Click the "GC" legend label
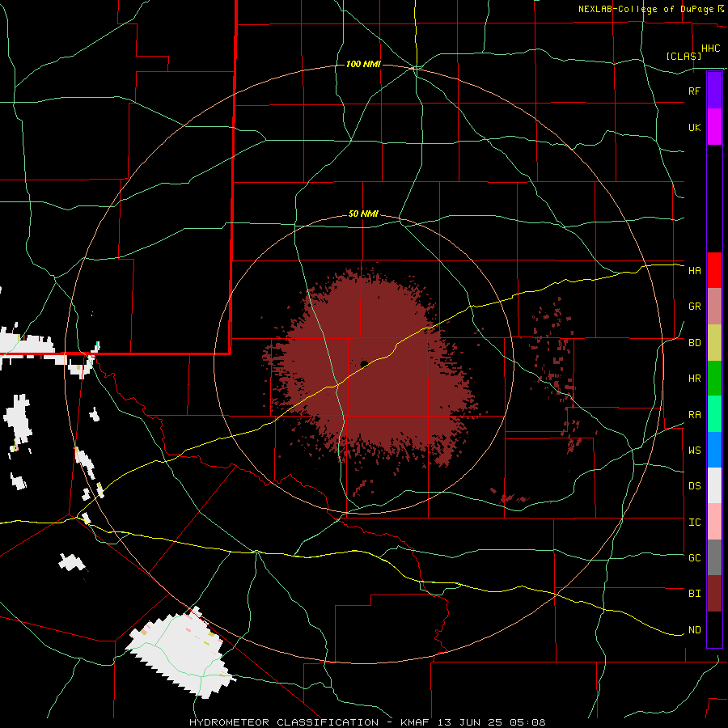The image size is (728, 728). pyautogui.click(x=694, y=558)
